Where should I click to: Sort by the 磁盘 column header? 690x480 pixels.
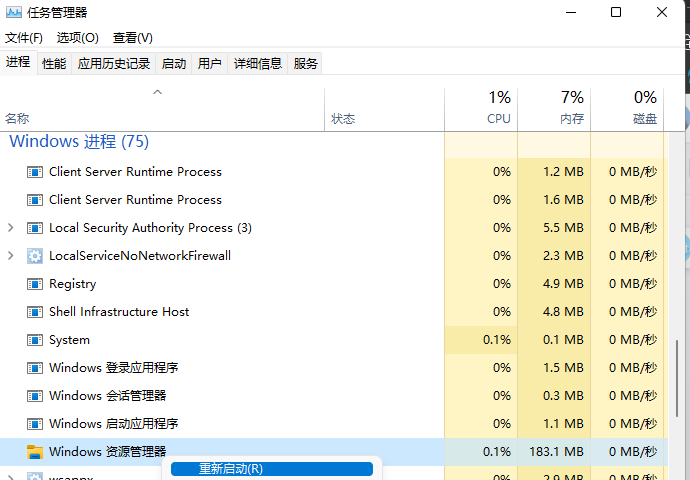pos(627,109)
